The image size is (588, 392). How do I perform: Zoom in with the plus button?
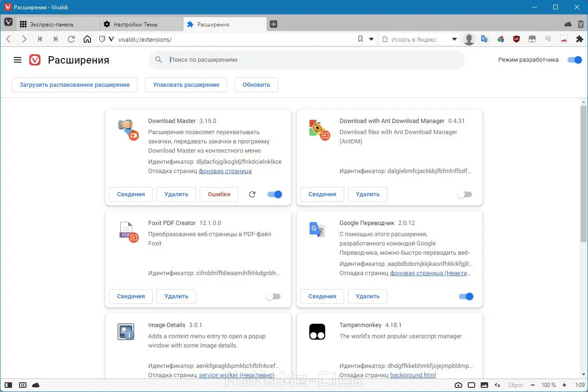click(x=564, y=385)
